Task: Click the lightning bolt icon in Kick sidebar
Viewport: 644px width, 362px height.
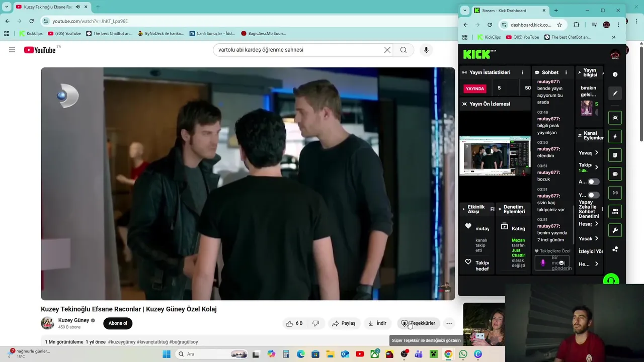Action: click(x=615, y=136)
